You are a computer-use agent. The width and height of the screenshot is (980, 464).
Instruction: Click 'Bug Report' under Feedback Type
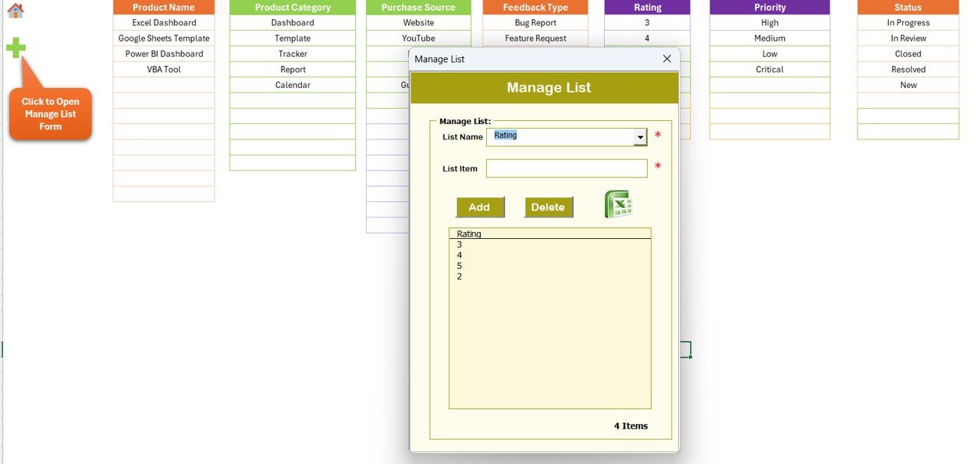click(535, 22)
